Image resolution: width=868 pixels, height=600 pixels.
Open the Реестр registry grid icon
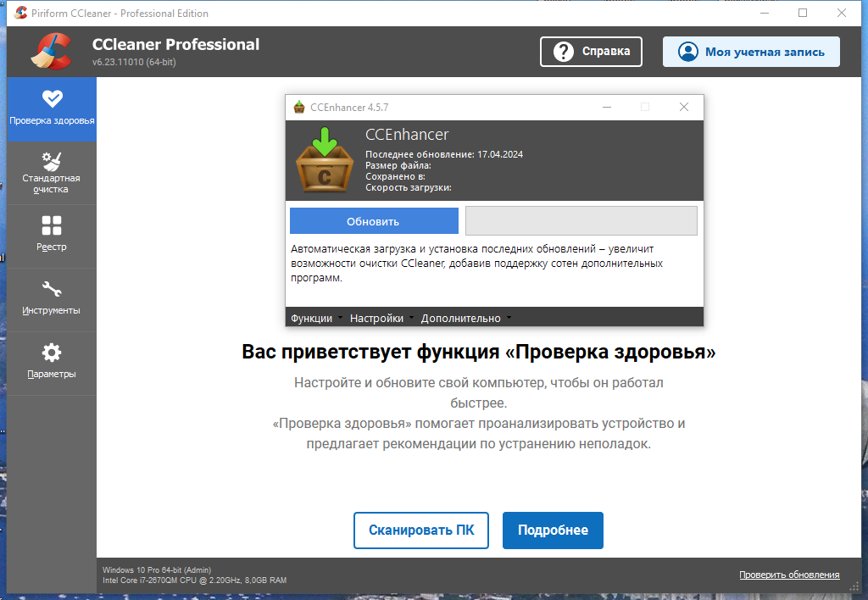point(52,225)
